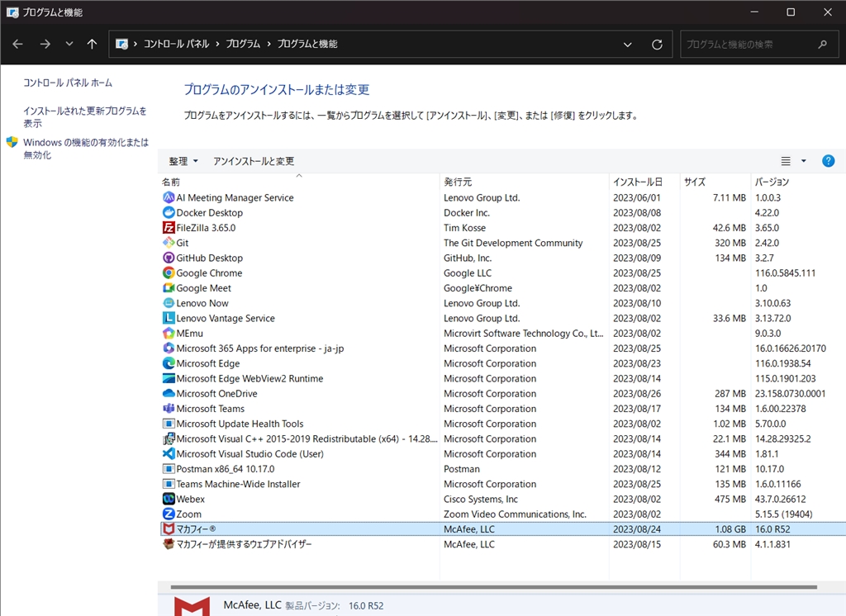This screenshot has width=846, height=616.
Task: Click version 116.0.5845.111 of Google Chrome
Action: click(x=785, y=273)
